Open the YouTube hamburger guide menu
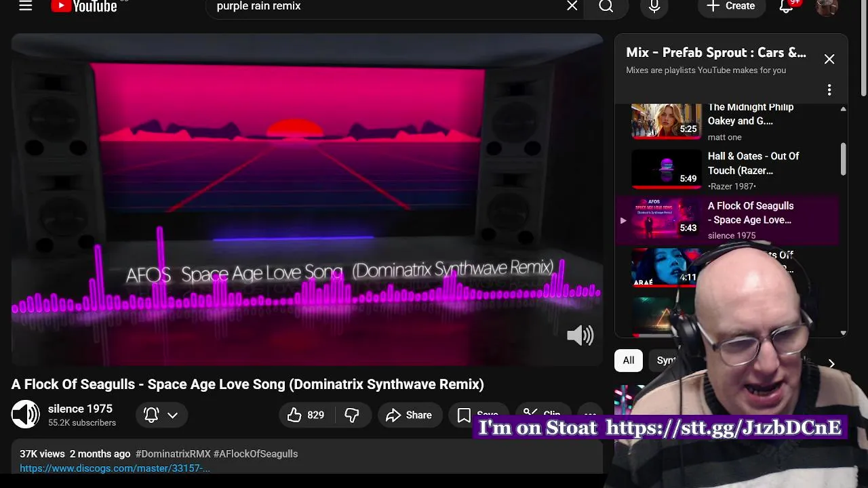Screen dimensions: 868x488 coord(26,6)
